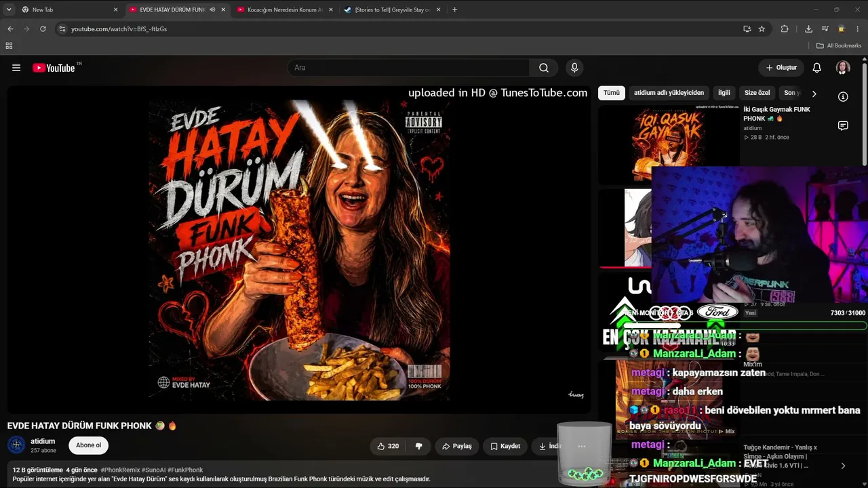Open the #SunoAI hashtag link

(x=153, y=470)
